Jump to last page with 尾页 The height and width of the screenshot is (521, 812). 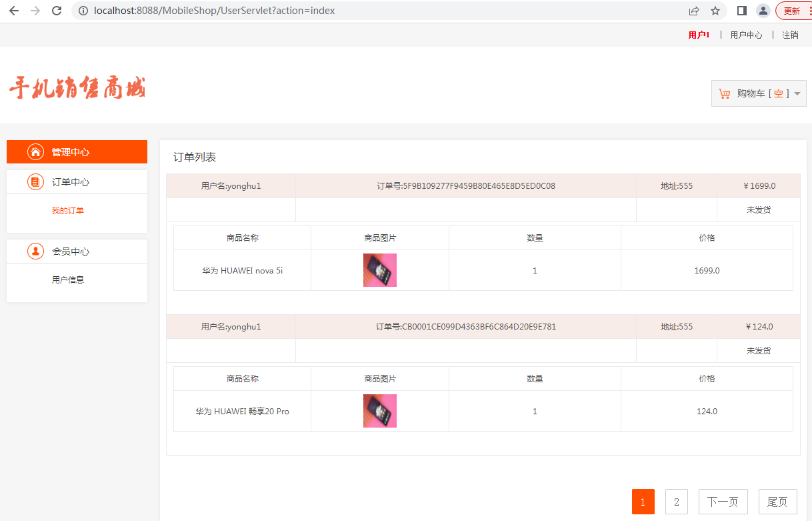click(x=778, y=502)
